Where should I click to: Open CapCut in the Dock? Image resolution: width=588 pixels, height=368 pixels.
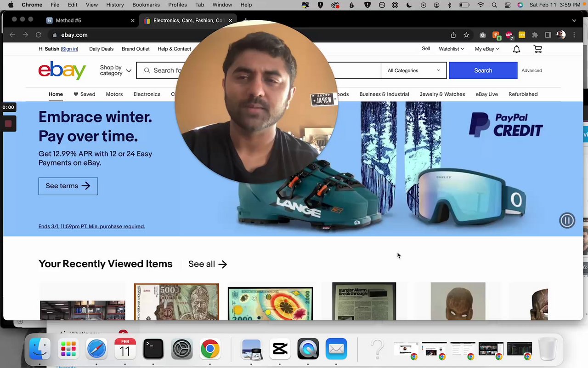[x=280, y=350]
